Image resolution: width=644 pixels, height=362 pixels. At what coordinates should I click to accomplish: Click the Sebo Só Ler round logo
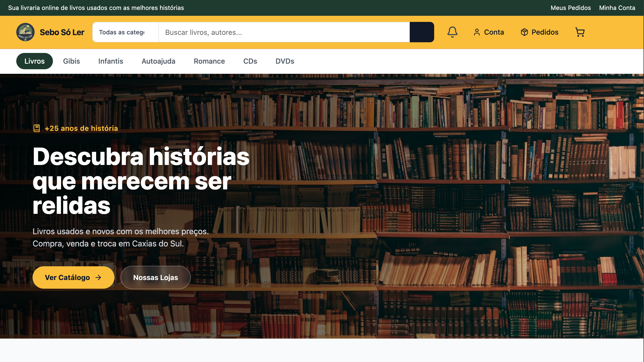pos(25,32)
